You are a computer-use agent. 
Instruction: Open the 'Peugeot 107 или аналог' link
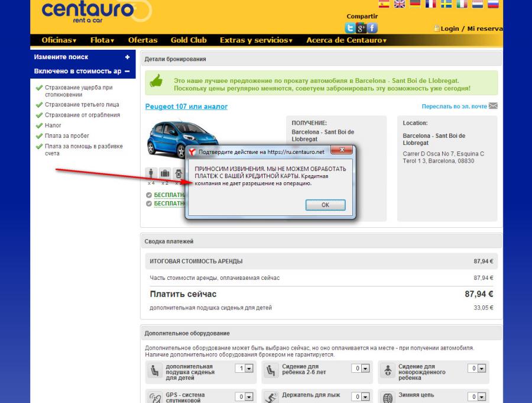pos(186,107)
